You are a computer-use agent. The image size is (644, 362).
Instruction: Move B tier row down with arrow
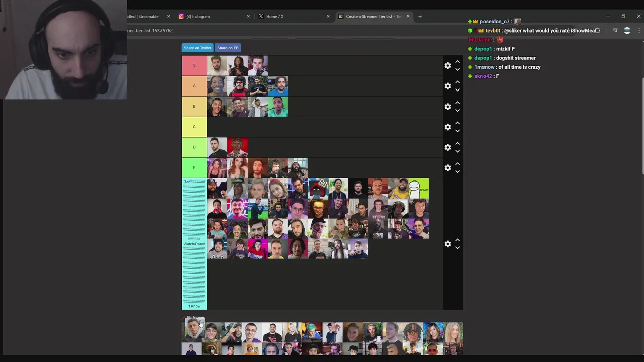point(457,110)
